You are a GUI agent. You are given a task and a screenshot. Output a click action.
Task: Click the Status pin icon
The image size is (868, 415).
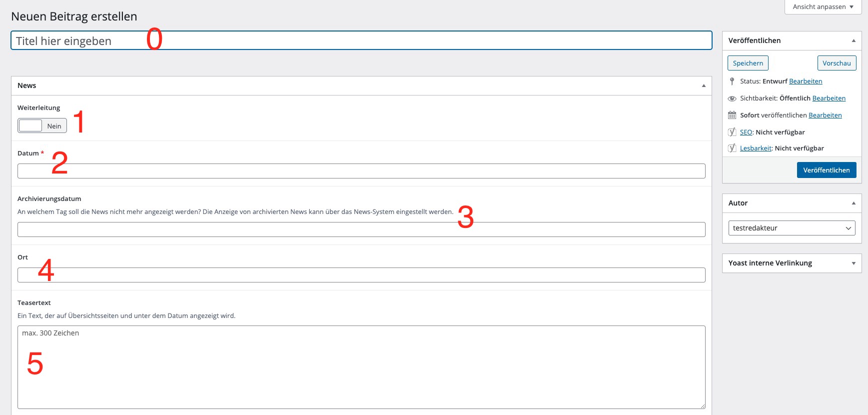[x=732, y=81]
